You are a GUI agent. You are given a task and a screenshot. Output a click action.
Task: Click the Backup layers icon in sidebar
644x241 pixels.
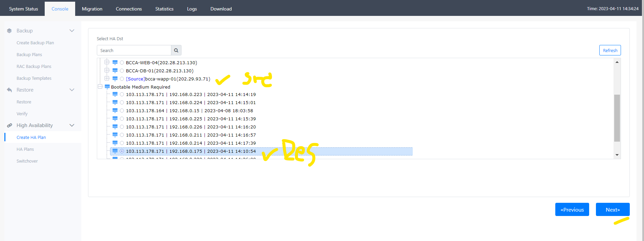pyautogui.click(x=9, y=31)
